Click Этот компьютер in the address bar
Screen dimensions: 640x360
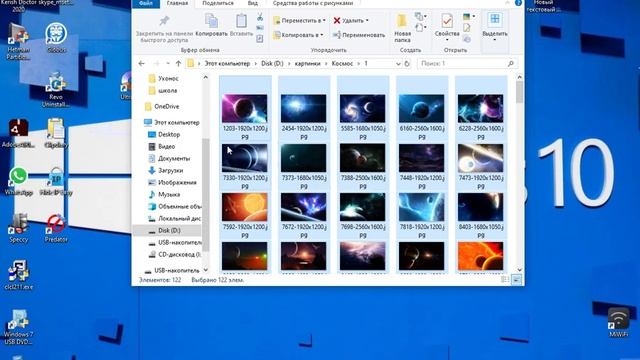pyautogui.click(x=227, y=64)
